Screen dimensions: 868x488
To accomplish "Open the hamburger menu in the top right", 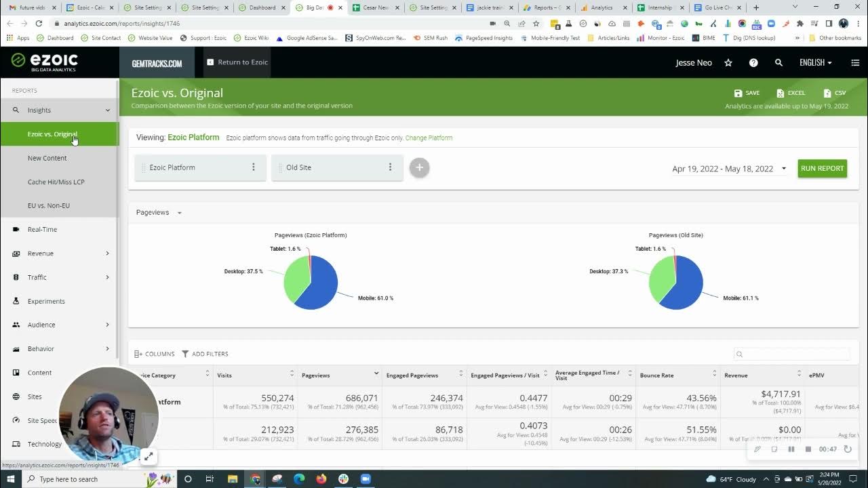I will (855, 62).
